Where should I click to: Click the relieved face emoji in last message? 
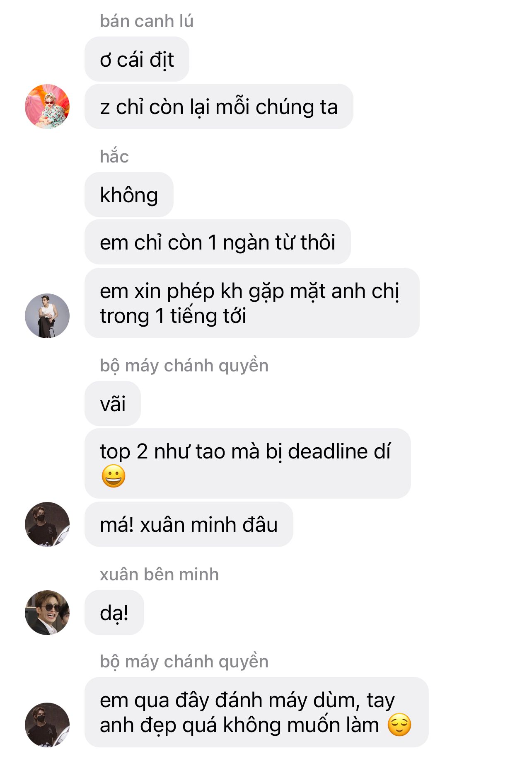pyautogui.click(x=399, y=725)
